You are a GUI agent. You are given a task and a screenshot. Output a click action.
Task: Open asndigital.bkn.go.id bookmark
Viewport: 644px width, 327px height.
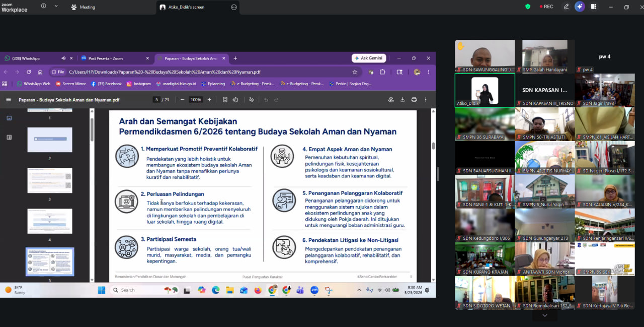click(176, 84)
